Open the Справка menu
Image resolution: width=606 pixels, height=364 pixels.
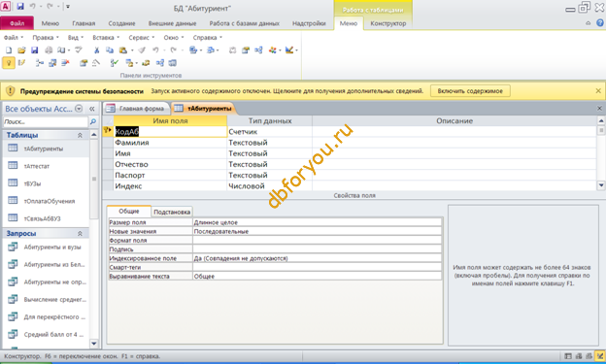click(x=208, y=38)
